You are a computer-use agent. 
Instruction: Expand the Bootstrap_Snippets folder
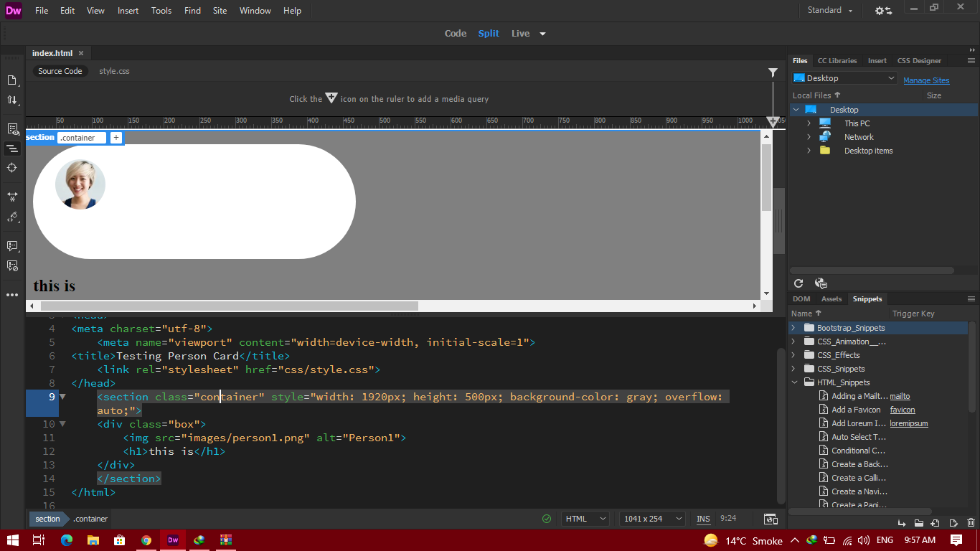tap(793, 328)
